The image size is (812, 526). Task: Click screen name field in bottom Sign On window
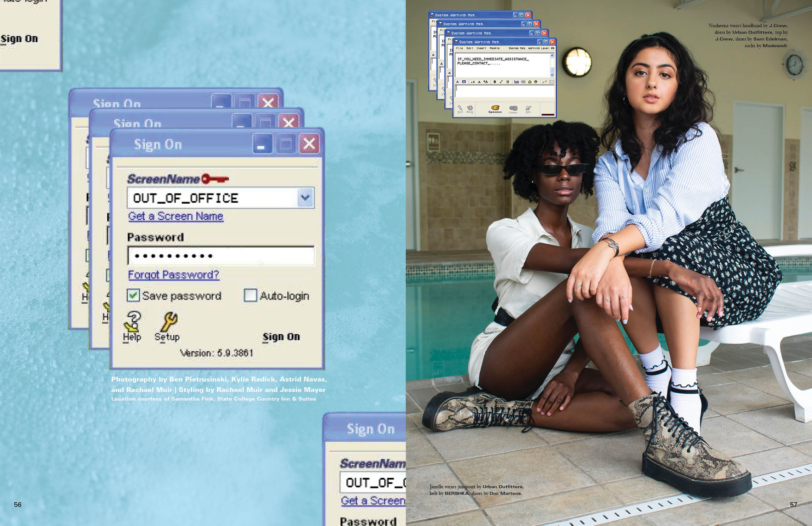[373, 483]
